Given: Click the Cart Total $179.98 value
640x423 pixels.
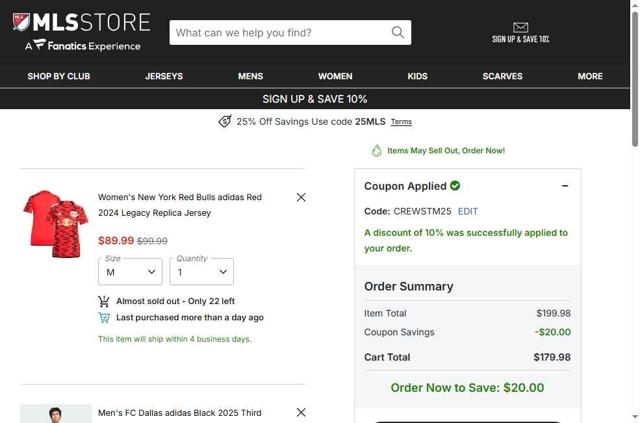Looking at the screenshot, I should [x=552, y=357].
